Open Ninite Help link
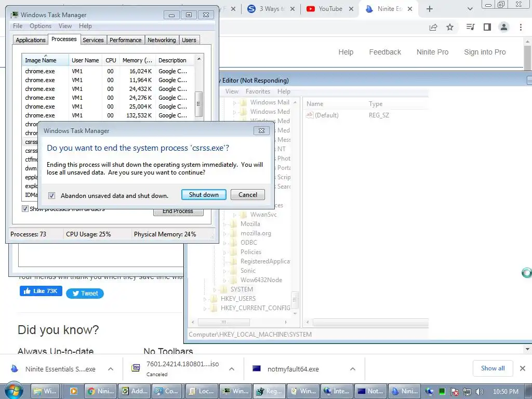532x399 pixels. click(x=345, y=52)
